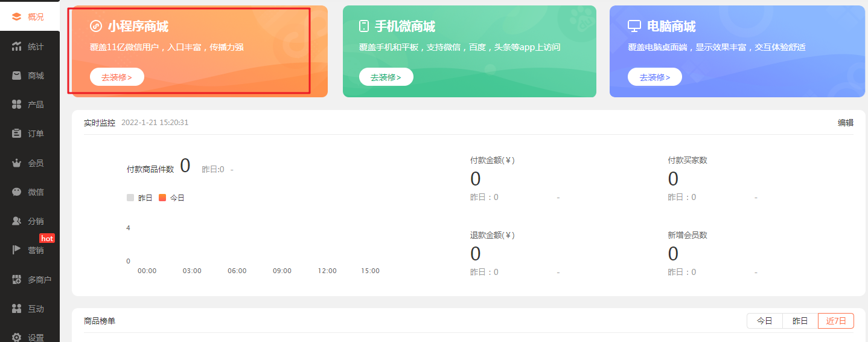Click 去装修 on the 小程序商城 card
Viewport: 868px width, 342px height.
tap(117, 77)
